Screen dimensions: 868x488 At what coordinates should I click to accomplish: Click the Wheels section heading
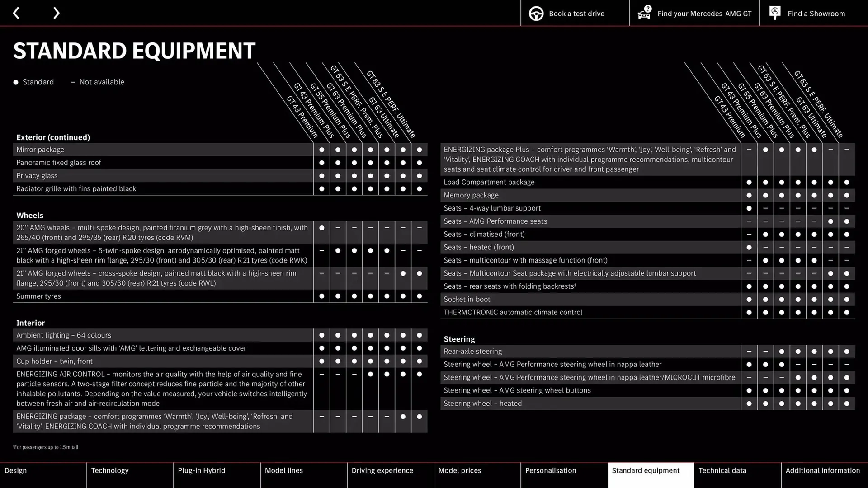point(30,216)
